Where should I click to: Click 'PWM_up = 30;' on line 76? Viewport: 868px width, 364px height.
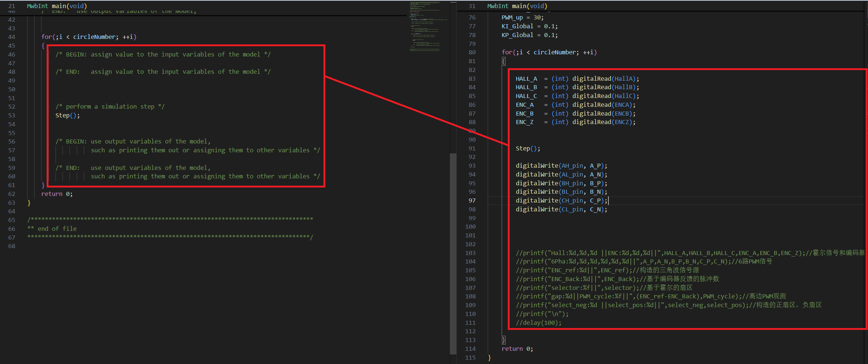pos(522,17)
